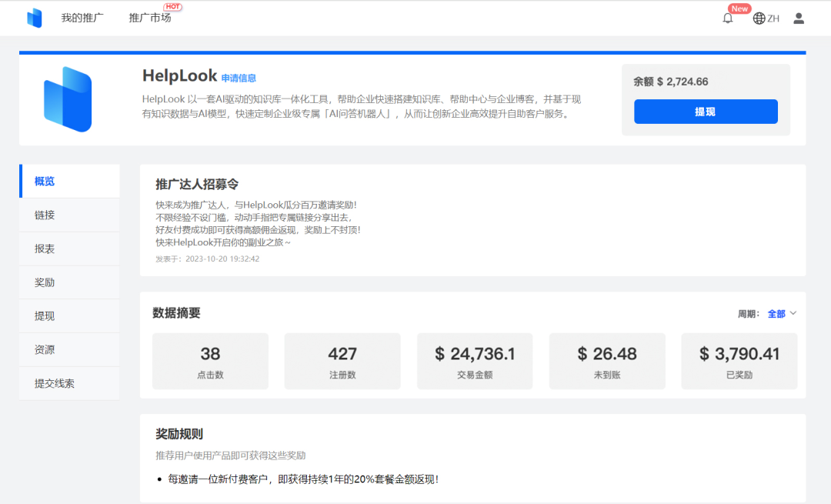The height and width of the screenshot is (504, 831).
Task: Click the 427 注册数 stat card
Action: pyautogui.click(x=342, y=361)
